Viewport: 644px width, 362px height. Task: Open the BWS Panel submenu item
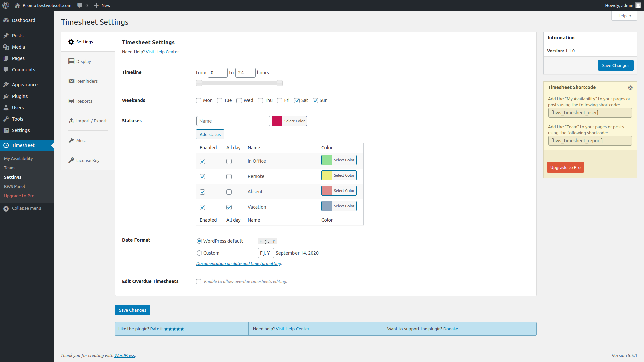(14, 186)
